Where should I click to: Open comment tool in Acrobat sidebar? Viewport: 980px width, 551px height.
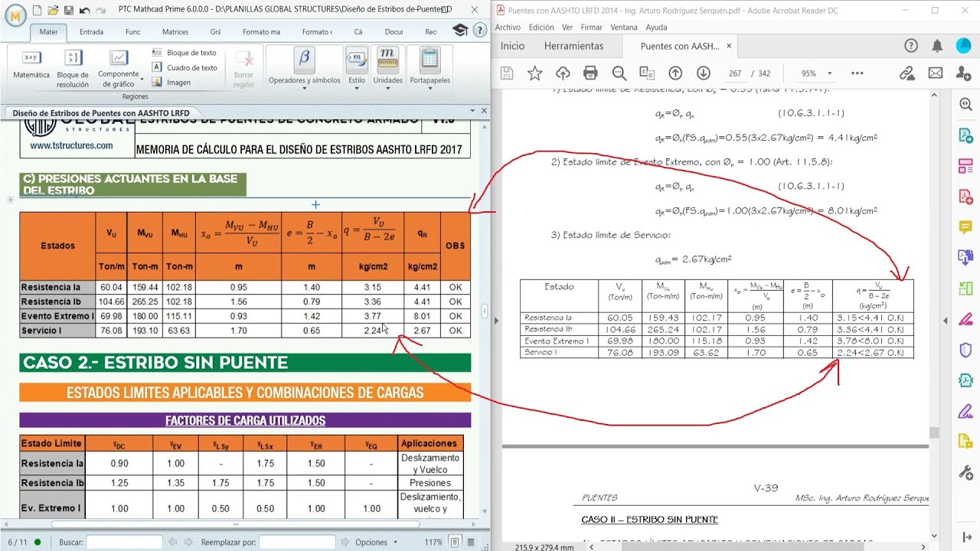[x=965, y=227]
